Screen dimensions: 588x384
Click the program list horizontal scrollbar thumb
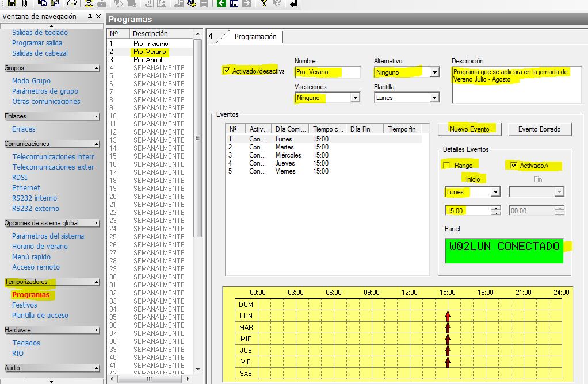click(150, 379)
